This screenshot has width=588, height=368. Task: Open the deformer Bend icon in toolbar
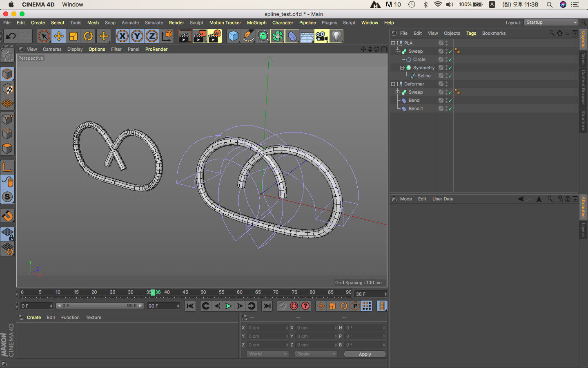click(x=292, y=36)
